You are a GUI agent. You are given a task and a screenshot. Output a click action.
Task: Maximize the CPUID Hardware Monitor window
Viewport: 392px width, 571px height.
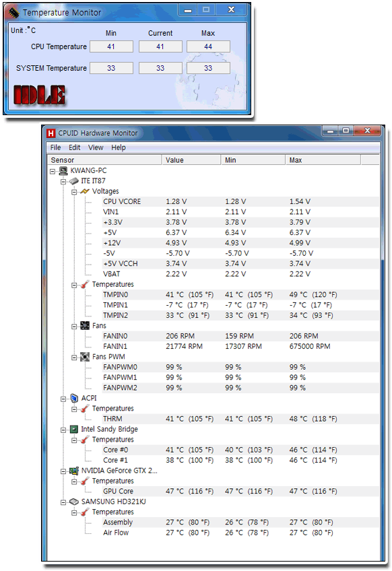[x=346, y=131]
